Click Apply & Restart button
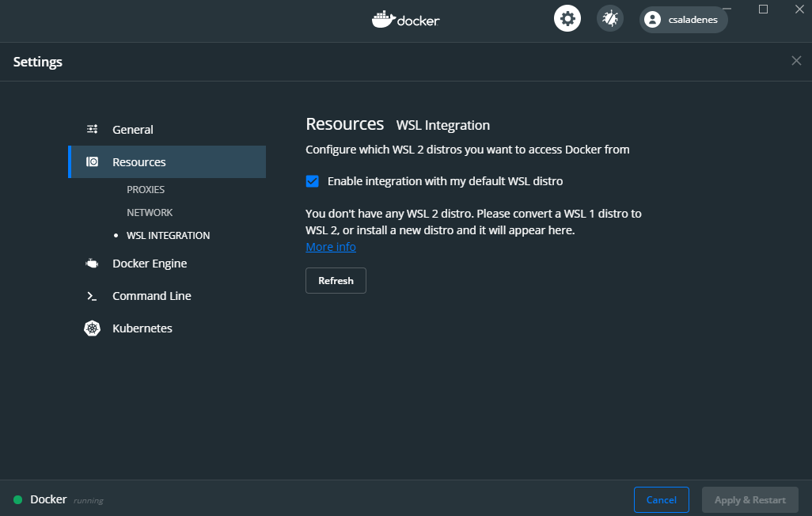Image resolution: width=812 pixels, height=516 pixels. click(x=749, y=499)
